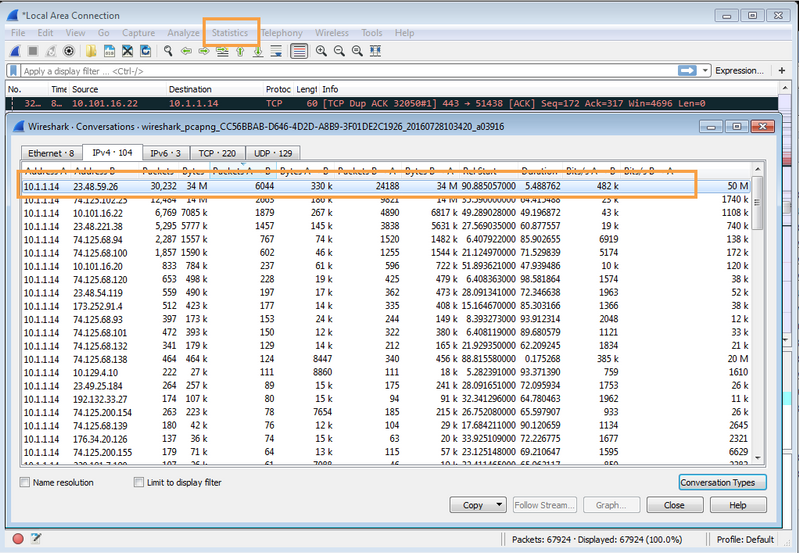
Task: Open the Conversation Types dropdown
Action: (x=723, y=482)
